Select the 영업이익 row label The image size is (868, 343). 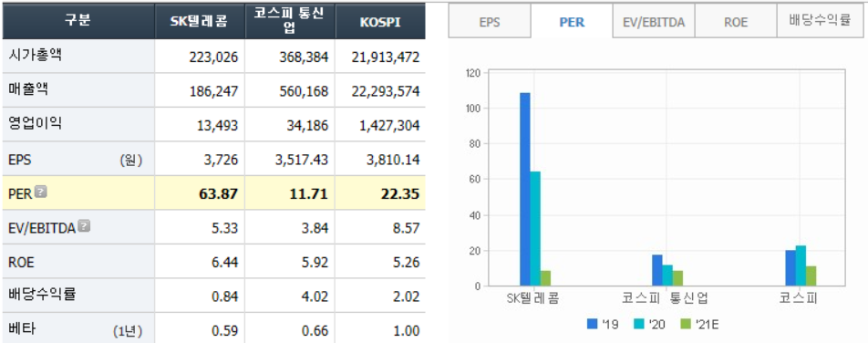[x=36, y=123]
